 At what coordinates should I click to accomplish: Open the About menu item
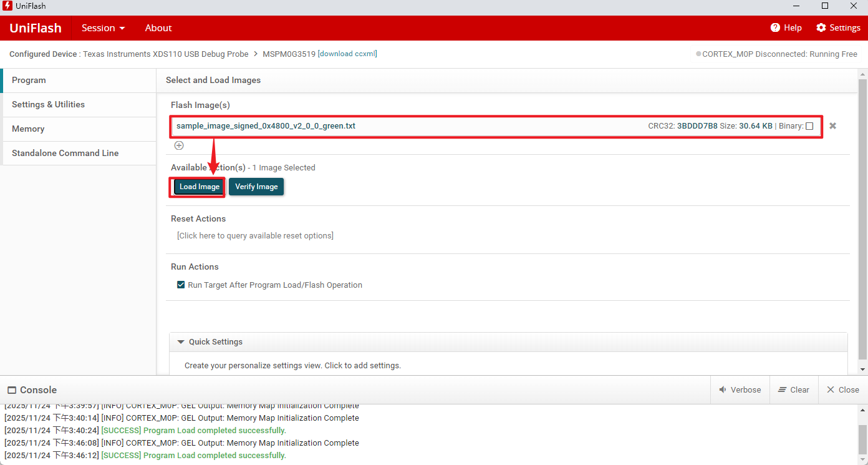[x=158, y=28]
